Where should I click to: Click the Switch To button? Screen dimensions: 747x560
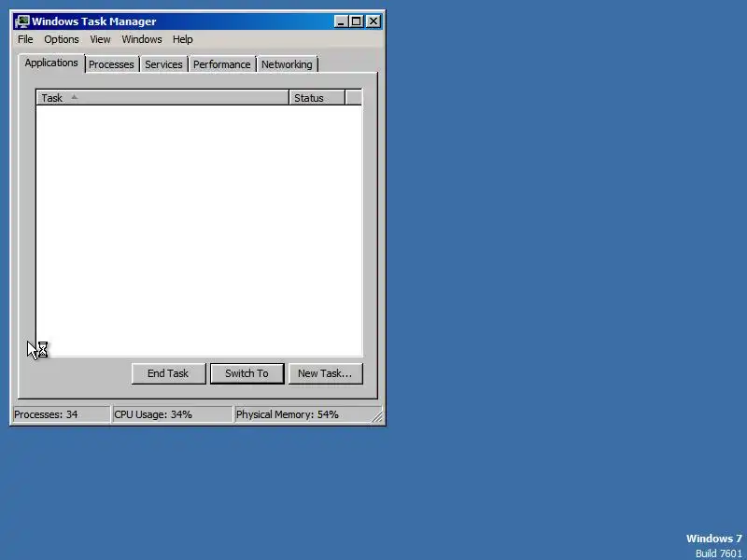click(x=247, y=373)
